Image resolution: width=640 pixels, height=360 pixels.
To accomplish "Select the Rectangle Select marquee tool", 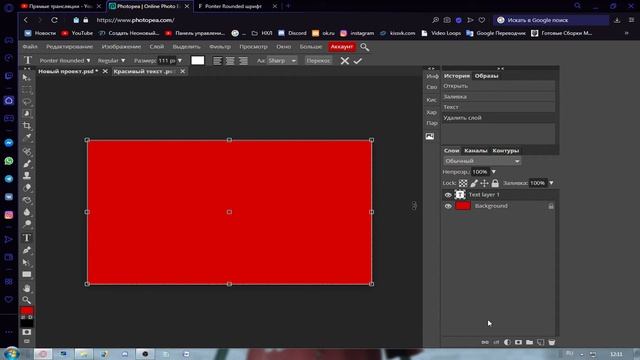I will click(x=27, y=89).
